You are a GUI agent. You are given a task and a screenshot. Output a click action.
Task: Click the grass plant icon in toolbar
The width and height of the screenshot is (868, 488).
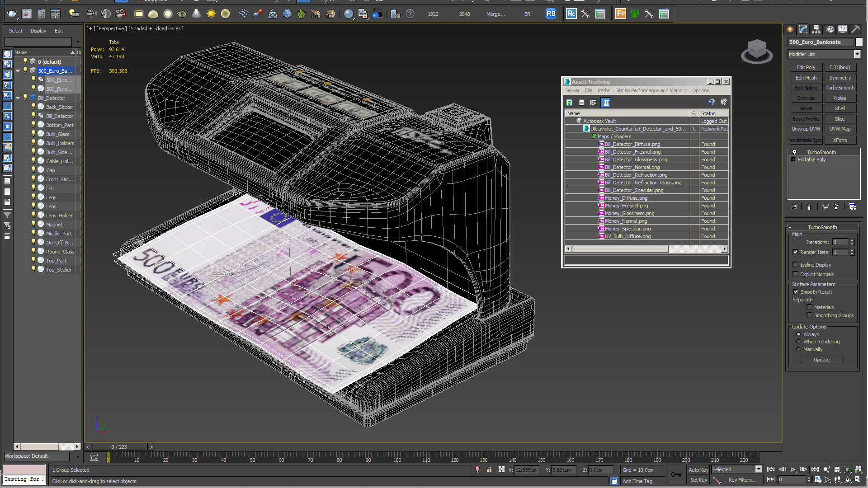pos(301,14)
